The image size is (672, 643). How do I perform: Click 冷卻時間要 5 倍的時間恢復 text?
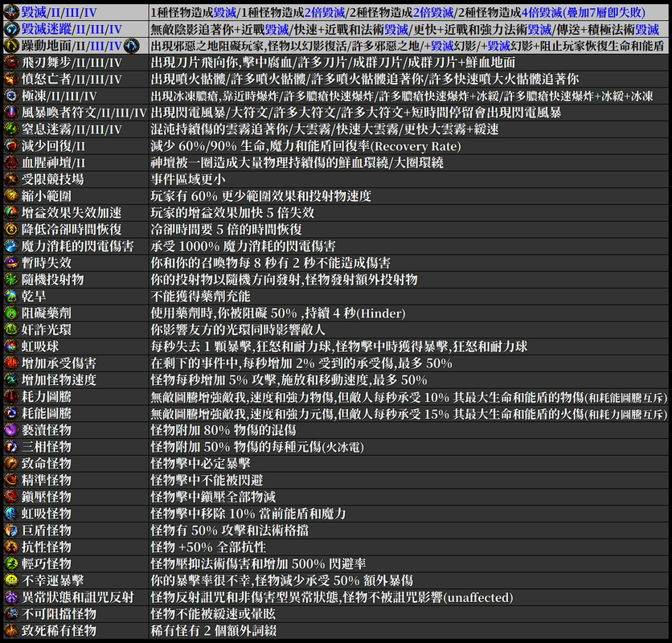(227, 230)
